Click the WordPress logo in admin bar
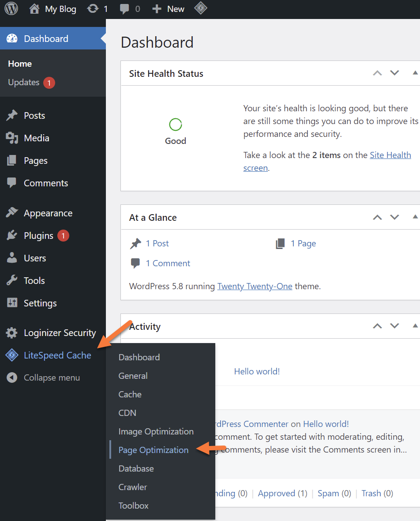 (x=11, y=9)
